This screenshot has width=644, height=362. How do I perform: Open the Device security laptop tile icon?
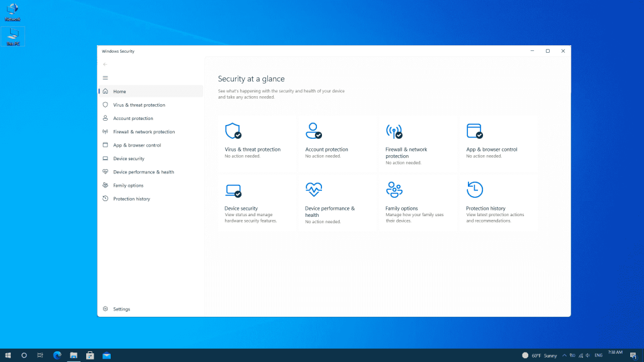click(x=233, y=190)
